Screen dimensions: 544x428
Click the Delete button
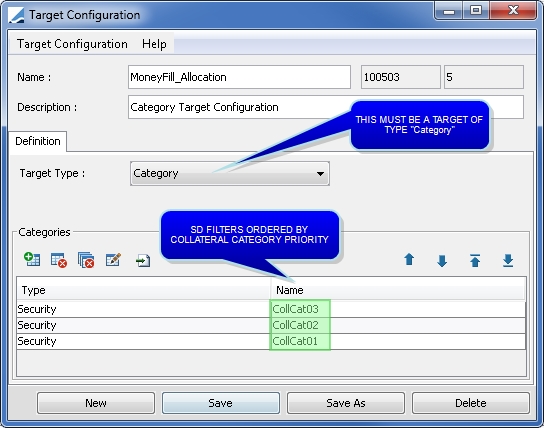471,403
